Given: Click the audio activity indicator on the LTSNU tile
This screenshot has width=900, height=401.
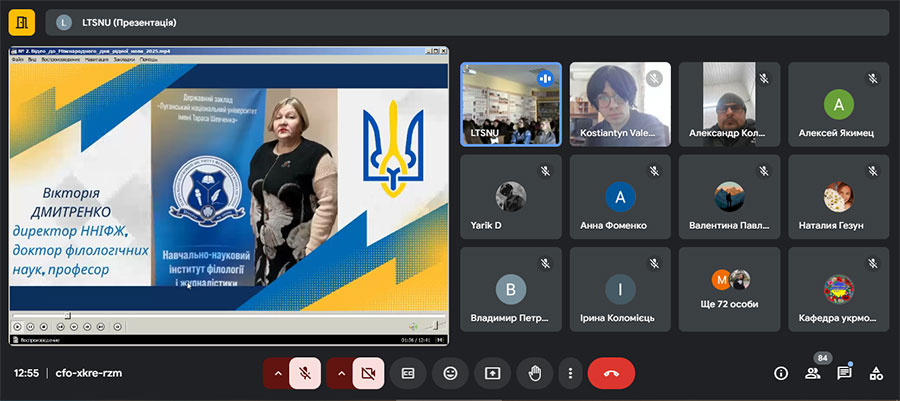Looking at the screenshot, I should point(545,78).
